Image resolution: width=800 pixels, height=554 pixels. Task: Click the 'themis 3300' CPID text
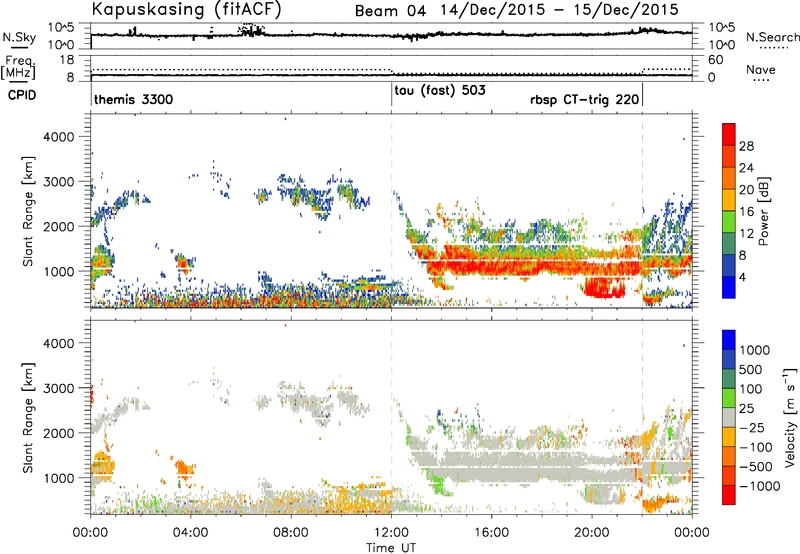click(134, 99)
